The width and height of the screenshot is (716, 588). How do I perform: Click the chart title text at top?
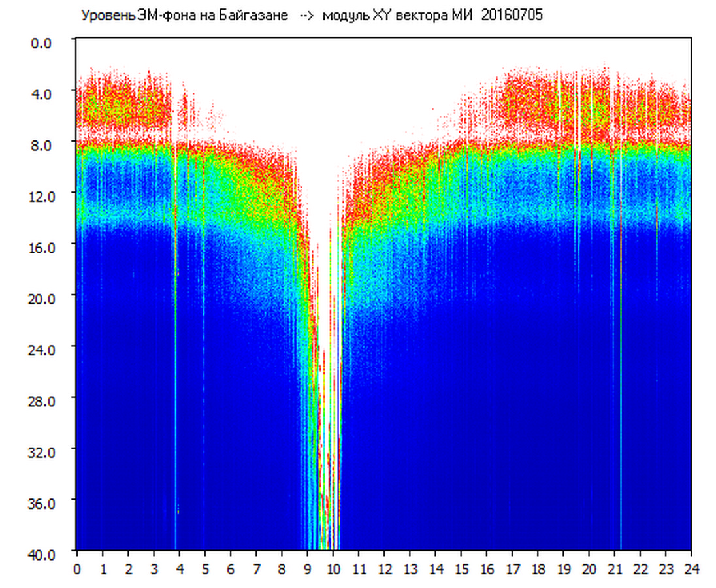click(x=311, y=16)
